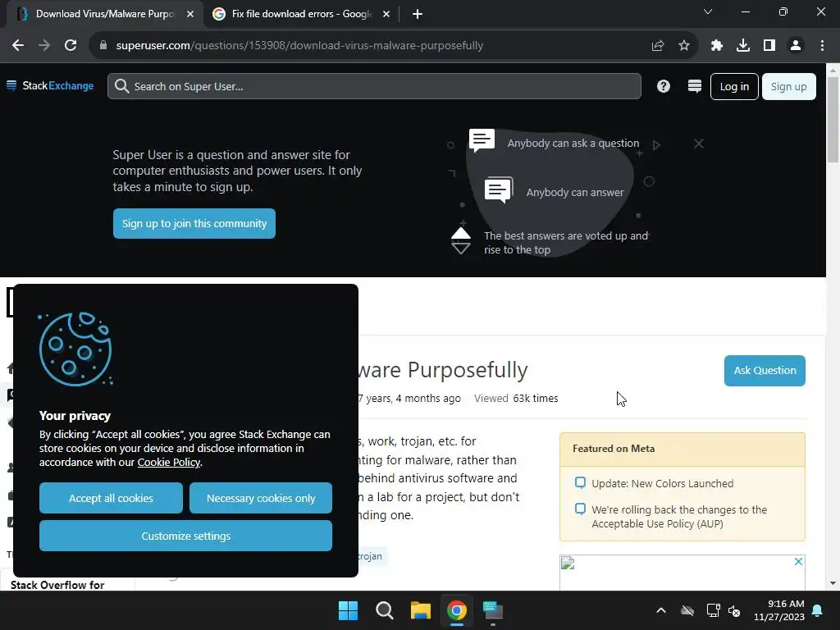The image size is (840, 630).
Task: Open the monitor-and-keyboard app on taskbar
Action: pyautogui.click(x=493, y=610)
